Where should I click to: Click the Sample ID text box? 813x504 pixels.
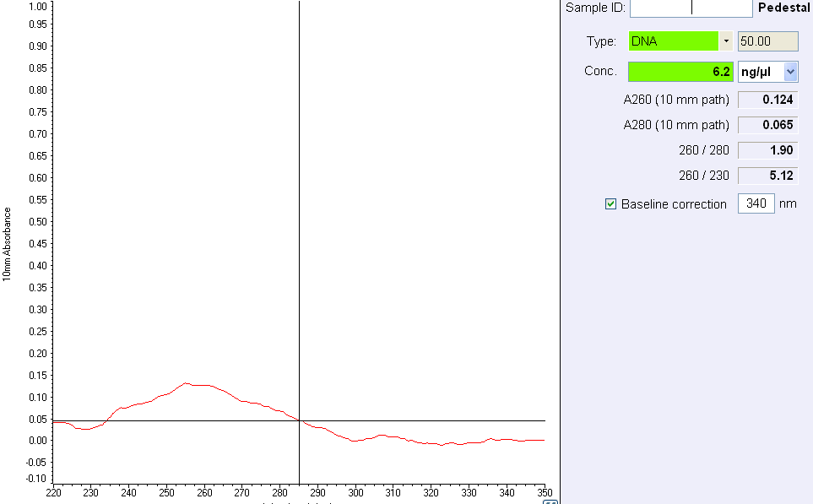tap(691, 8)
